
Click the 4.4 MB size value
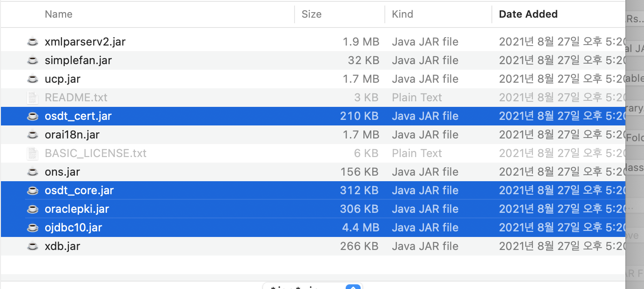[x=361, y=228]
